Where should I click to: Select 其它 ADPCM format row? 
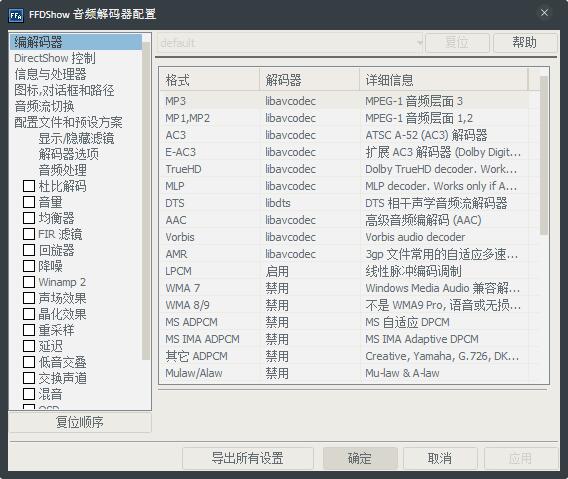tap(344, 357)
